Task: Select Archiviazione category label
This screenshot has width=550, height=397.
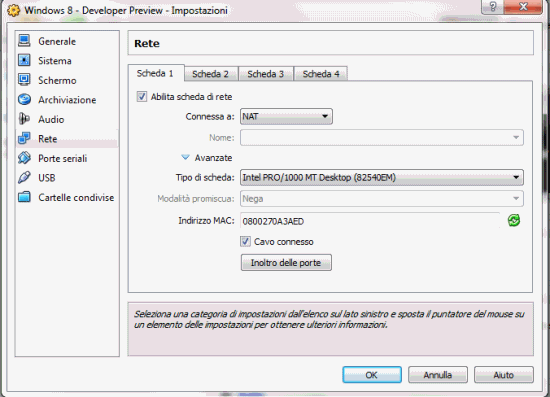Action: click(x=67, y=100)
